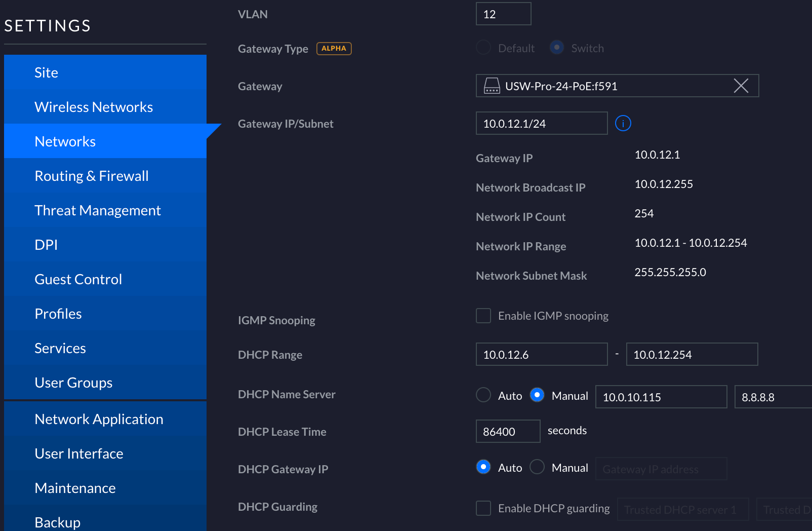The width and height of the screenshot is (812, 531).
Task: Open Wireless Networks settings
Action: pyautogui.click(x=94, y=107)
